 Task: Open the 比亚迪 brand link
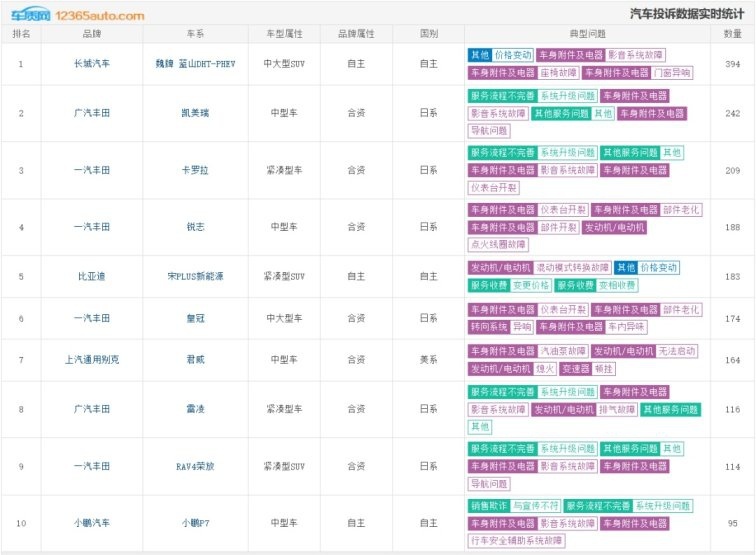92,276
